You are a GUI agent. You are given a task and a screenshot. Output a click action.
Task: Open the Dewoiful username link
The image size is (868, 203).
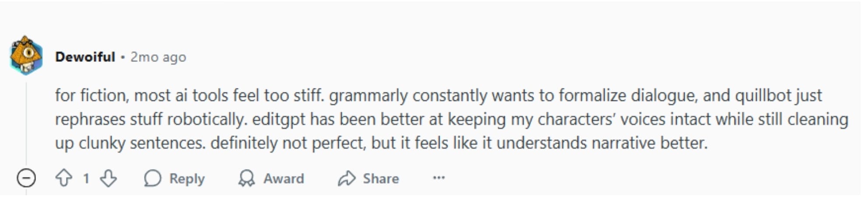85,57
